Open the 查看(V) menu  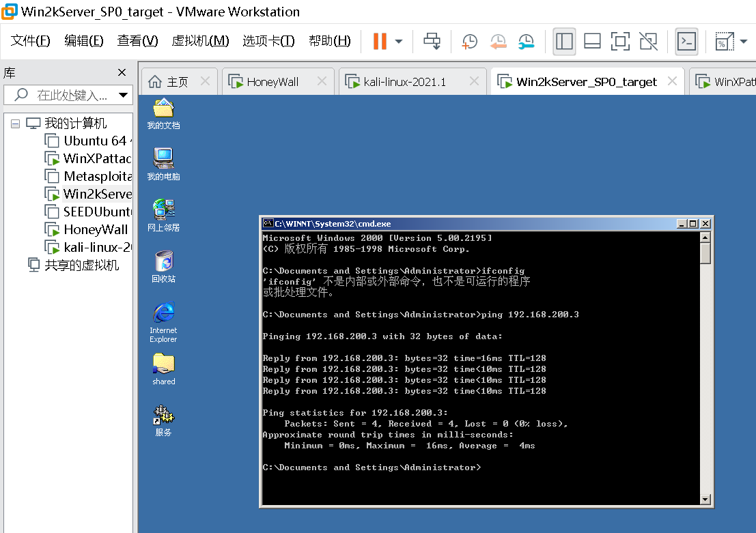pos(137,41)
